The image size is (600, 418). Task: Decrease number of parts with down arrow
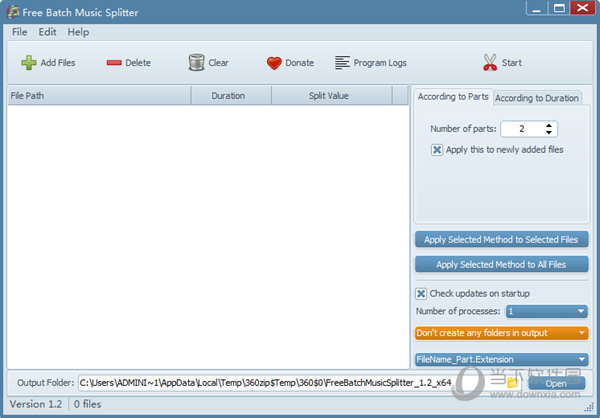pyautogui.click(x=549, y=132)
